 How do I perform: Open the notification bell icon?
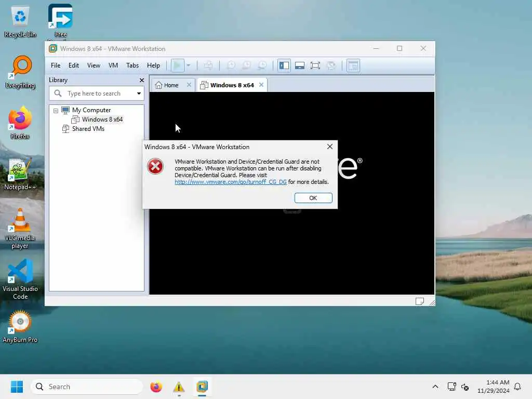pos(517,387)
